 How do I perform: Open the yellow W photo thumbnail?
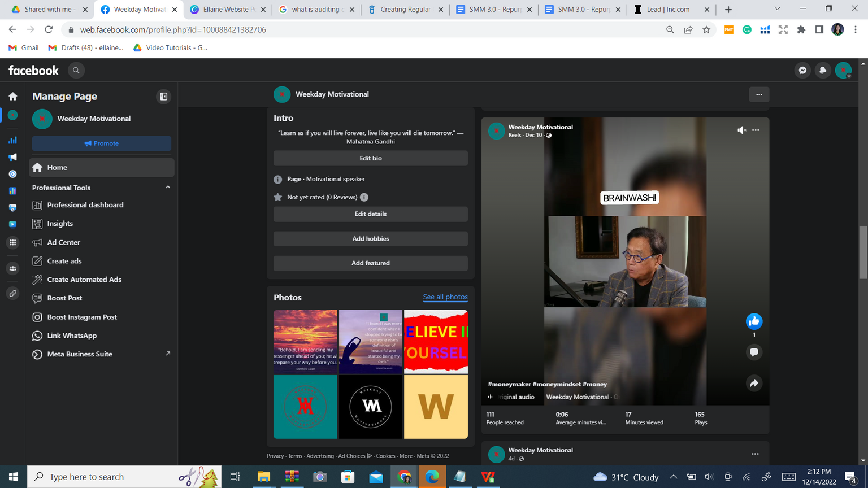[x=436, y=407]
